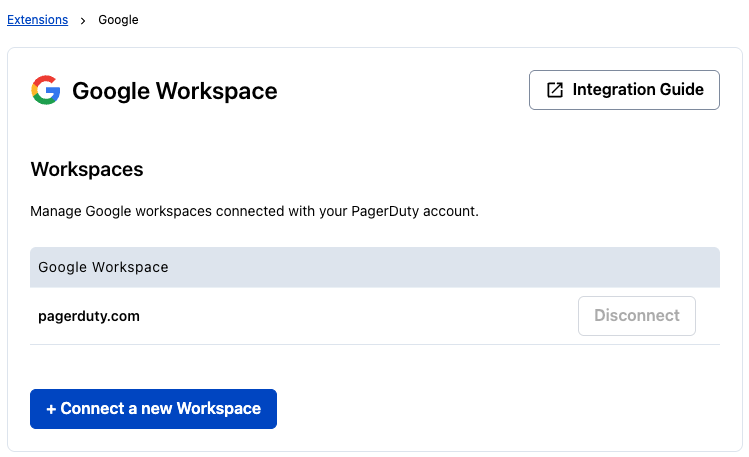Disconnect the pagerduty.com workspace
This screenshot has height=457, width=749.
[637, 316]
